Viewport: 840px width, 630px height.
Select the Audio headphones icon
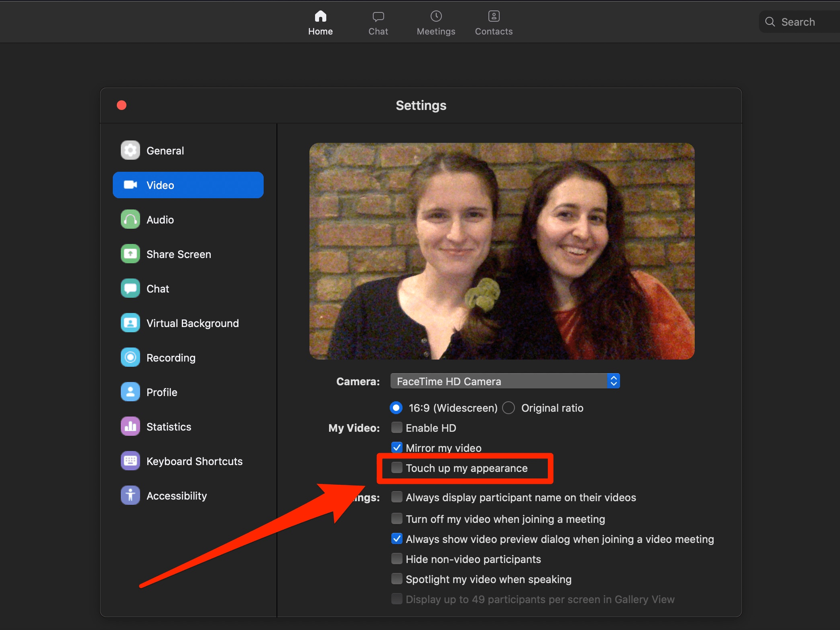pyautogui.click(x=130, y=219)
